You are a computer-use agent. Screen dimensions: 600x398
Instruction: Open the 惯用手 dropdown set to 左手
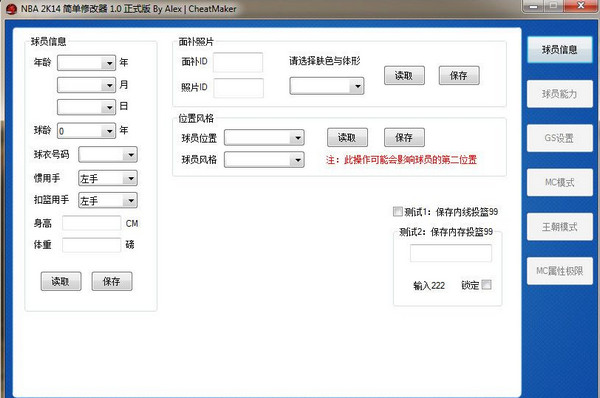point(108,178)
